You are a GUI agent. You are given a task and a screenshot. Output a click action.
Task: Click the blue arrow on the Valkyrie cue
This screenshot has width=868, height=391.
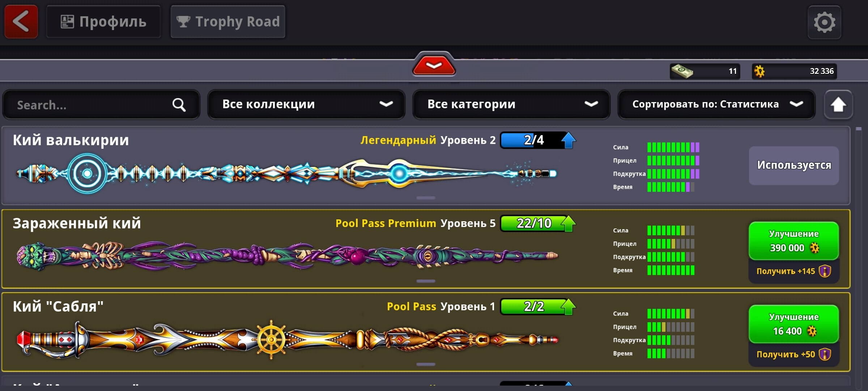tap(568, 140)
